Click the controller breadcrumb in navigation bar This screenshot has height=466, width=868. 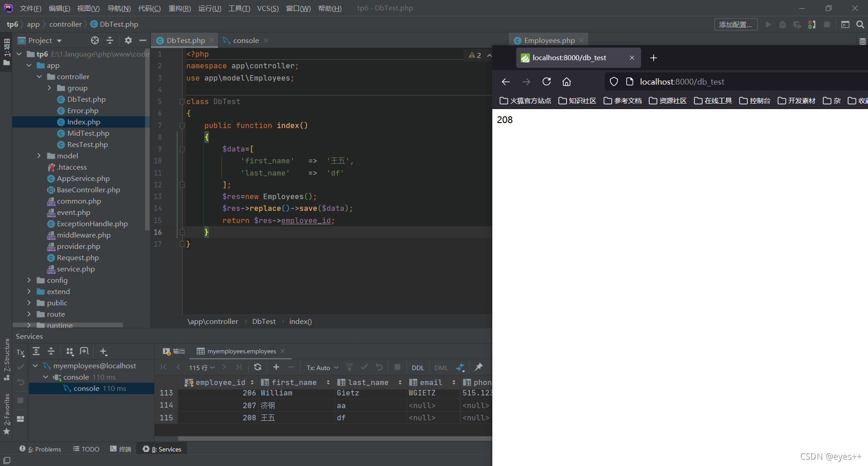coord(66,24)
